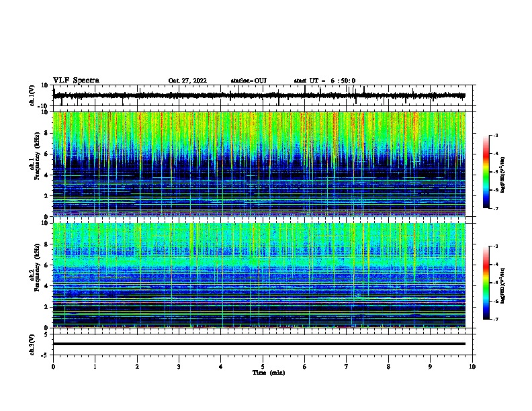Click time axis tick label "0"

(x=53, y=367)
